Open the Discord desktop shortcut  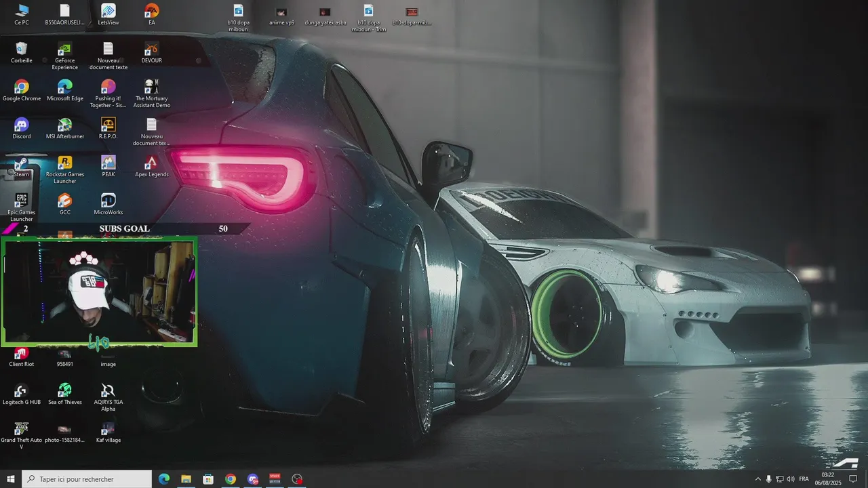click(22, 128)
